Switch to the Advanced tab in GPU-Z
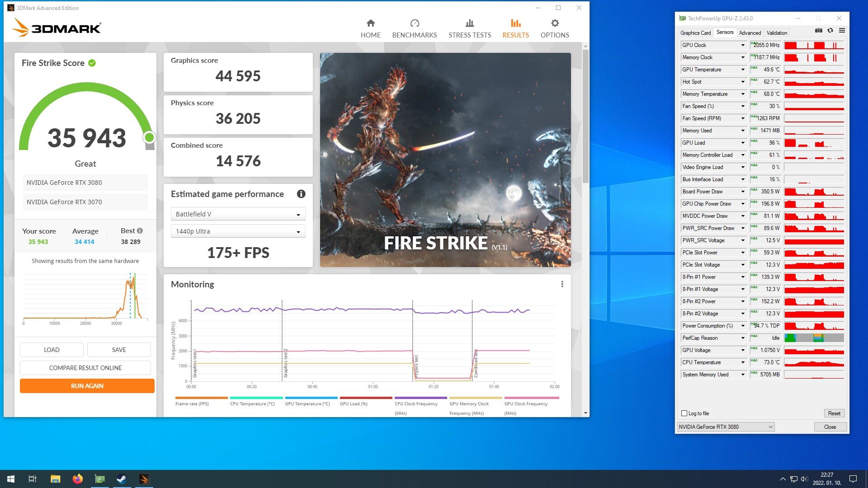The width and height of the screenshot is (868, 488). (x=750, y=33)
